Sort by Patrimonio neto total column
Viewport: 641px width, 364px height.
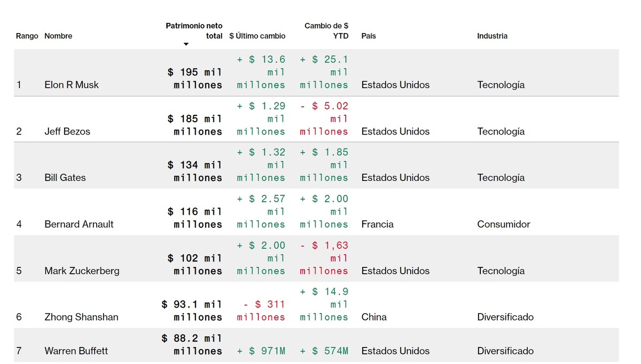coord(194,31)
